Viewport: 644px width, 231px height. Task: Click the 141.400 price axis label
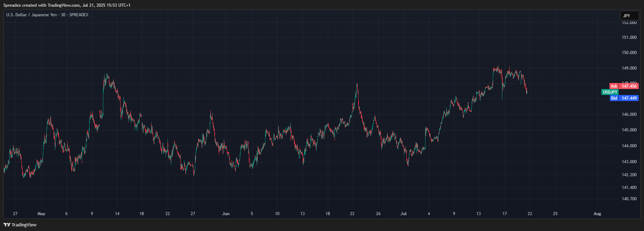pos(629,188)
